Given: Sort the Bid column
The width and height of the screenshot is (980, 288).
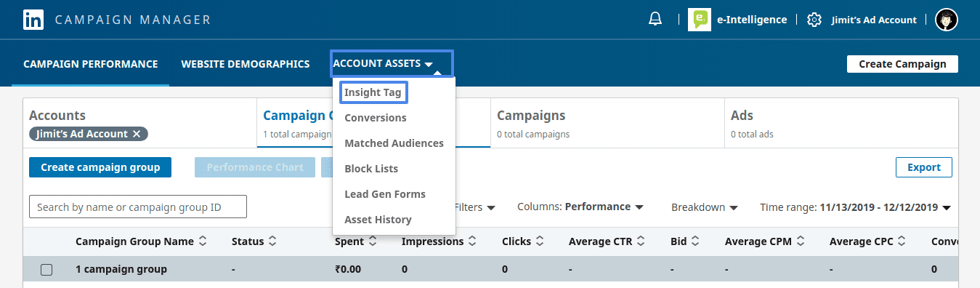Looking at the screenshot, I should point(695,241).
